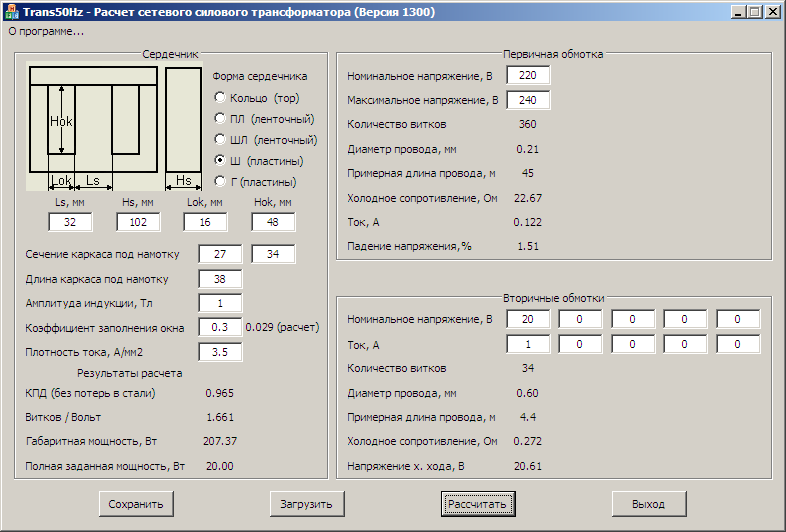Click secondary voltage field showing 20
The height and width of the screenshot is (532, 786).
coord(528,319)
